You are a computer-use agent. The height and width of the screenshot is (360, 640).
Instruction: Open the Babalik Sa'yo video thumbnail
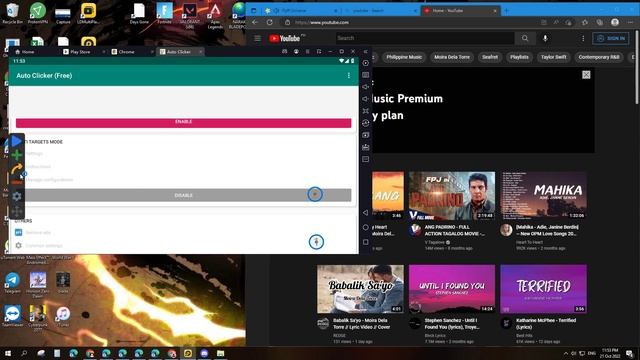click(x=360, y=289)
